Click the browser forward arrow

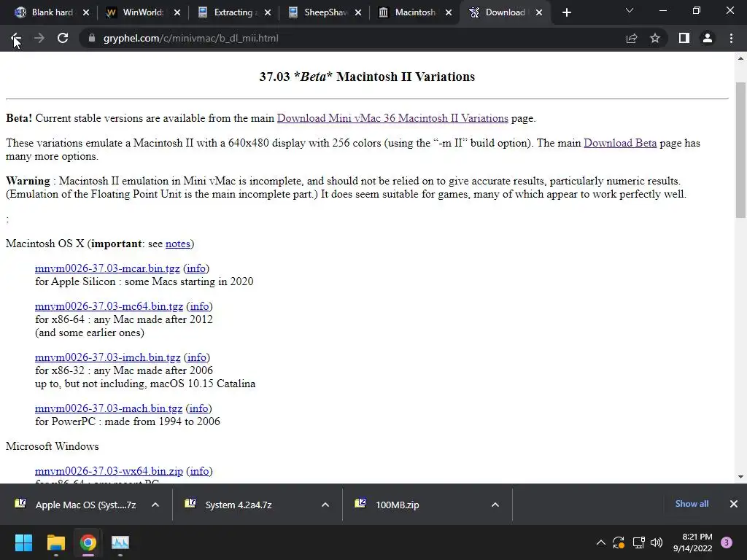[39, 39]
